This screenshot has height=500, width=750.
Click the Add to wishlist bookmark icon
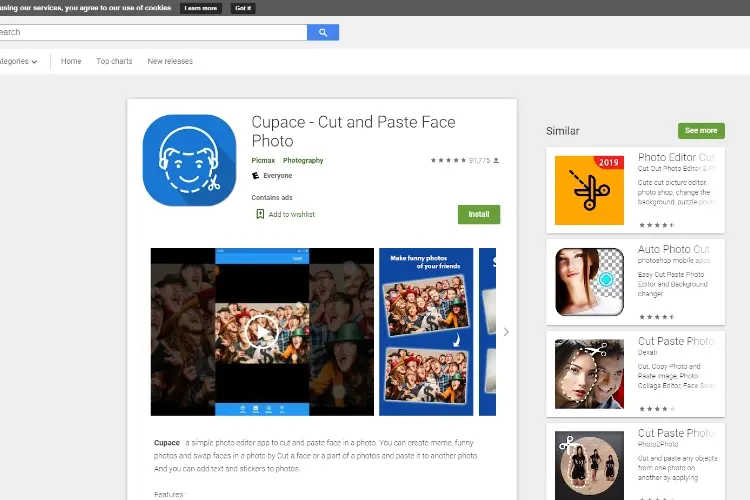pyautogui.click(x=260, y=214)
